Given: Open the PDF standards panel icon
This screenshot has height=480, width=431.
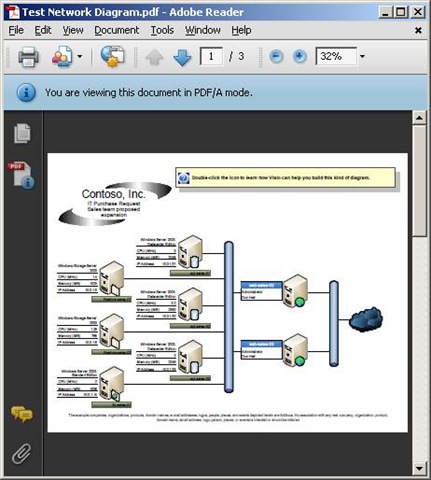Looking at the screenshot, I should [x=22, y=175].
